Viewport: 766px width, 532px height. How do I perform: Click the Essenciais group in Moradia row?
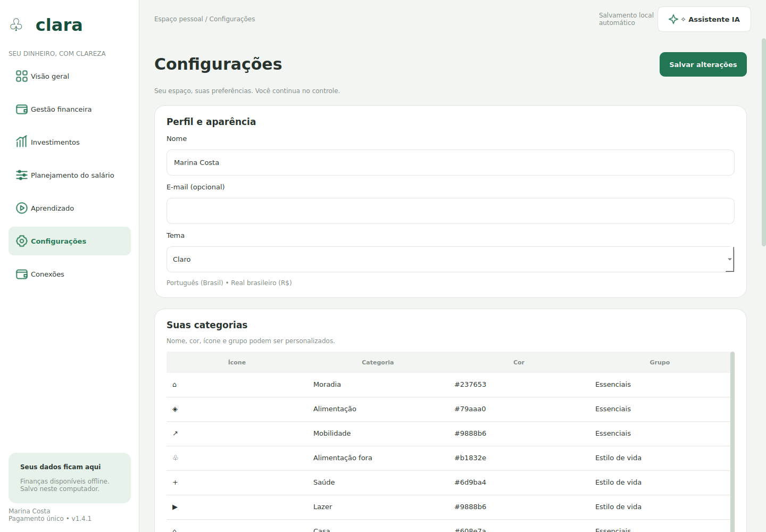pyautogui.click(x=613, y=385)
